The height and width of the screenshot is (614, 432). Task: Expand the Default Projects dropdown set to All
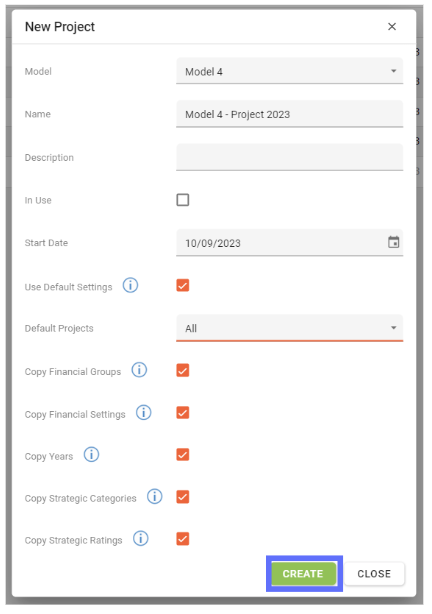289,328
